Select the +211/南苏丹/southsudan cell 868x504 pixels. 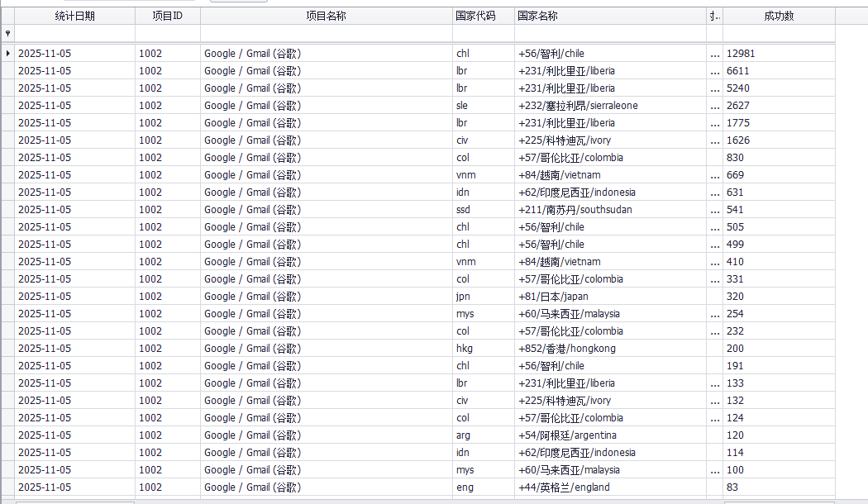(x=611, y=210)
